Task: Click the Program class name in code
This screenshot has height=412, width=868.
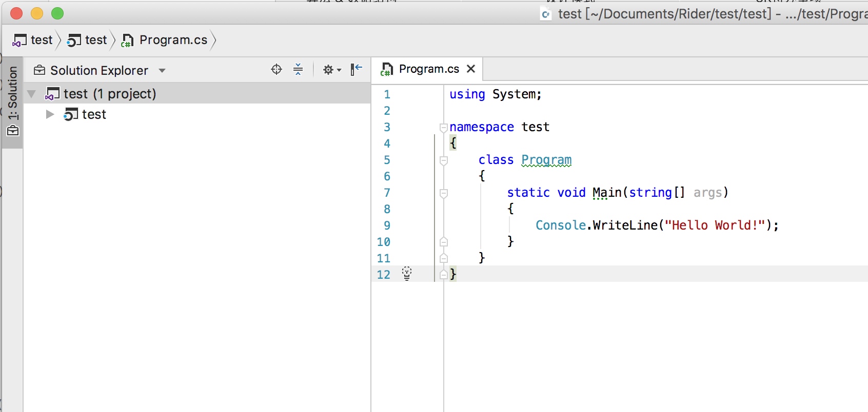Action: tap(546, 160)
